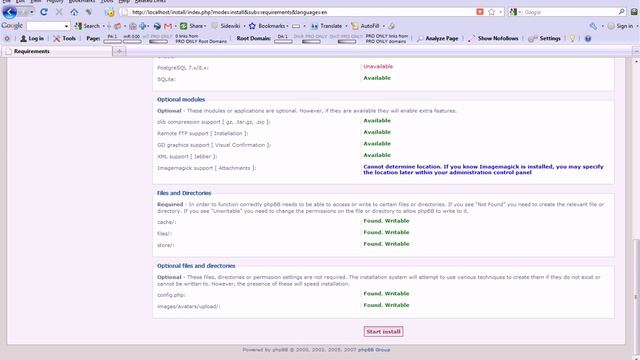This screenshot has height=360, width=640.
Task: Click the 'Available' status for zlib compression
Action: click(x=377, y=121)
